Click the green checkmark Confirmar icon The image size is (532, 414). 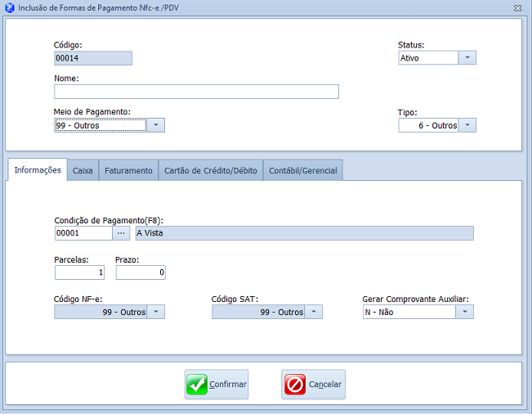(x=197, y=385)
